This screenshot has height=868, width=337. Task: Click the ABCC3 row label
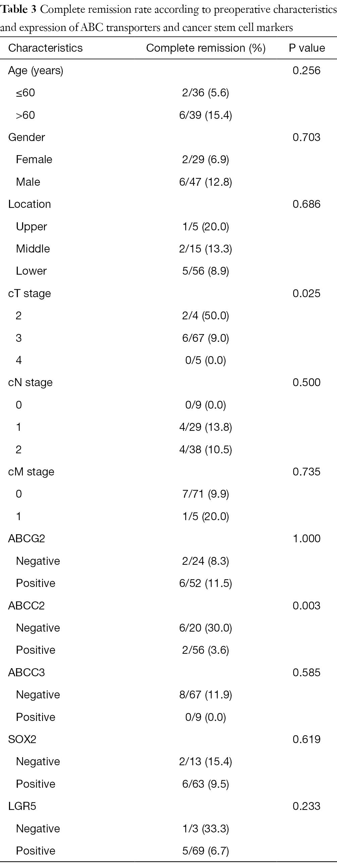27,672
